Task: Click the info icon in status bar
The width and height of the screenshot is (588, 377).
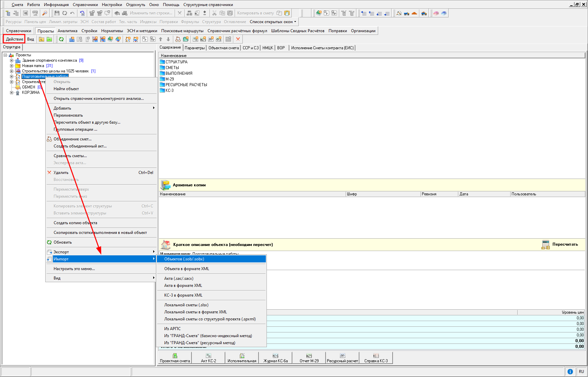Action: pos(570,371)
